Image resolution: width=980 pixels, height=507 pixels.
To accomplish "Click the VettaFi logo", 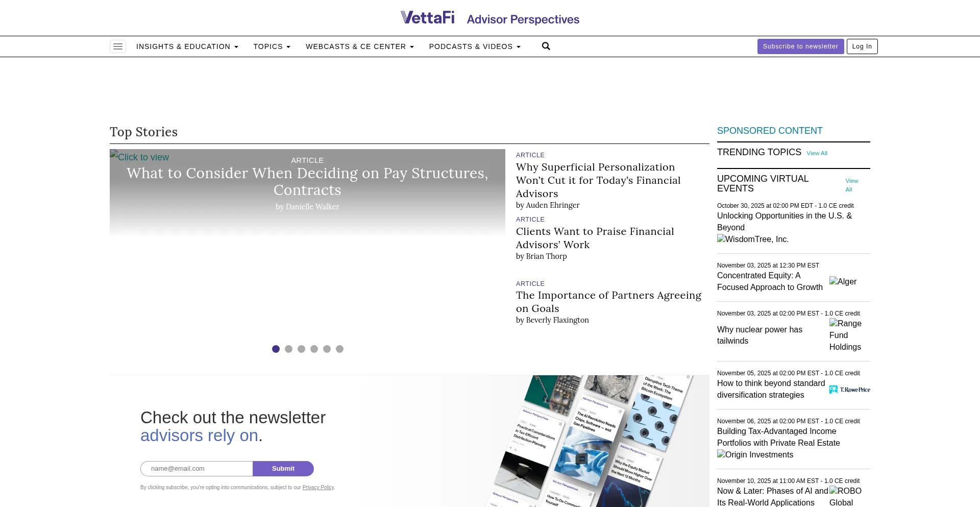I will [428, 18].
